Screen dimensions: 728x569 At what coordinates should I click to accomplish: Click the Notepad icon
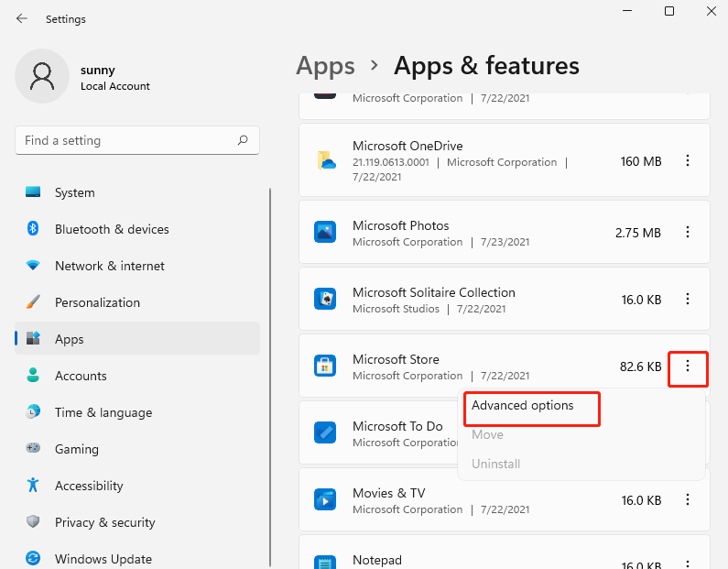325,562
